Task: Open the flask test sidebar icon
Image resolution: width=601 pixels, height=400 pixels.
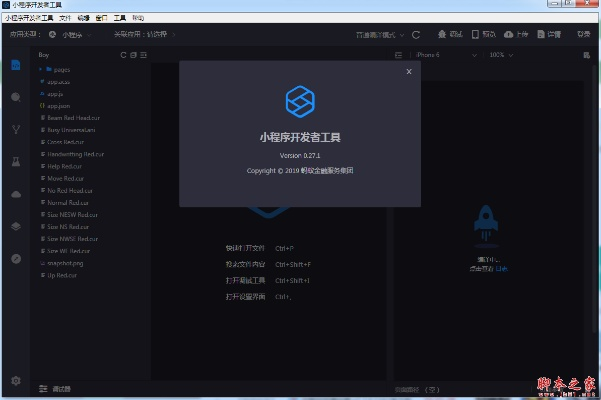Action: 16,161
